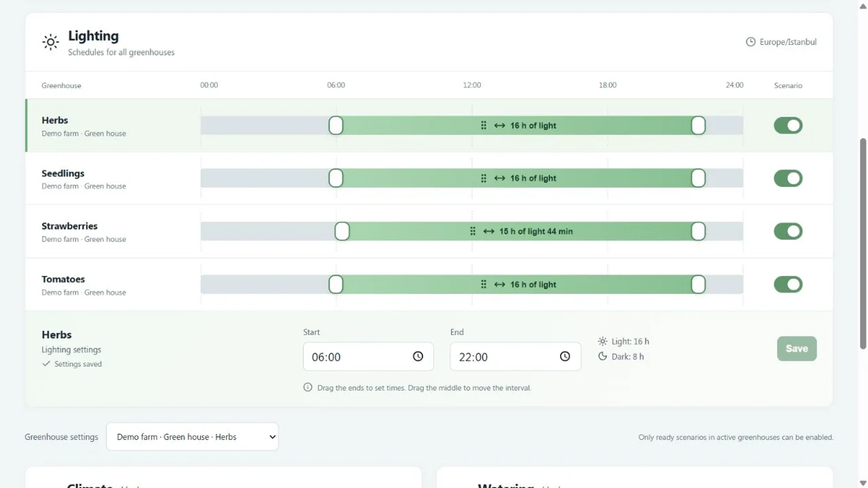
Task: Click the Start time input showing 06:00
Action: coord(368,357)
